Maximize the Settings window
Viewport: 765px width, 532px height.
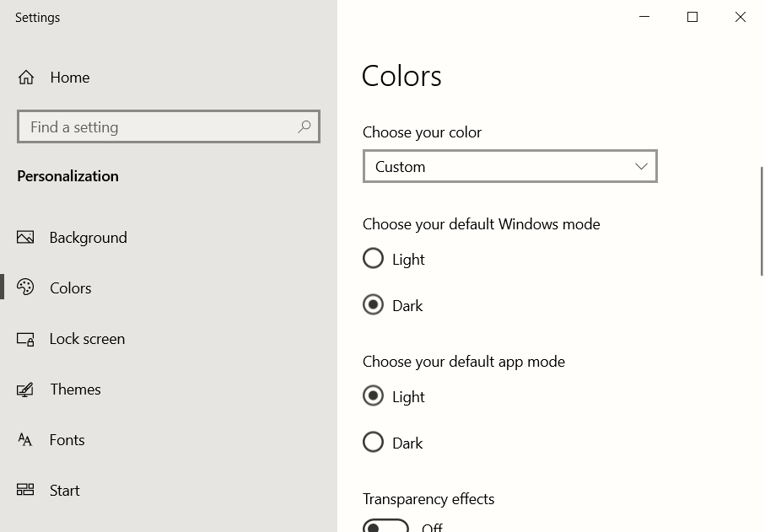(692, 17)
